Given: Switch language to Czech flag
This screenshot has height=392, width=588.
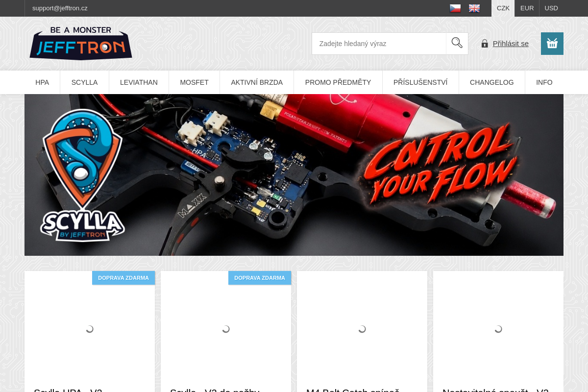Looking at the screenshot, I should pos(455,8).
